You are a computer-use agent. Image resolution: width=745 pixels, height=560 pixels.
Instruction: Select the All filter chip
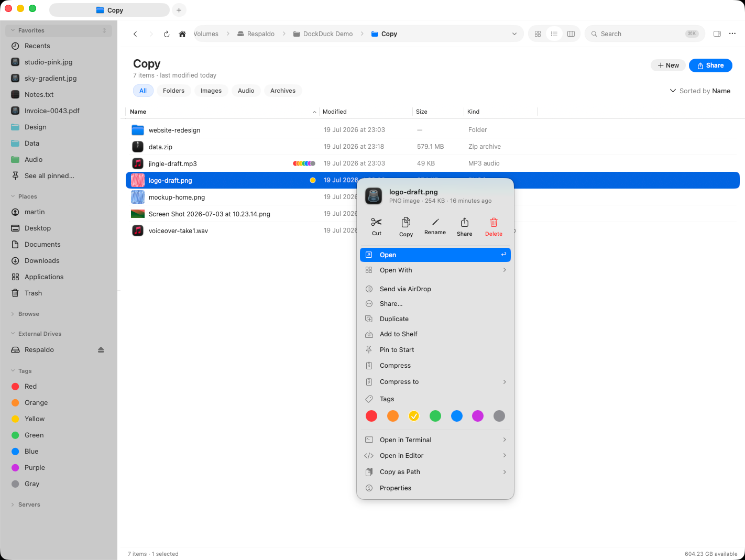[143, 91]
